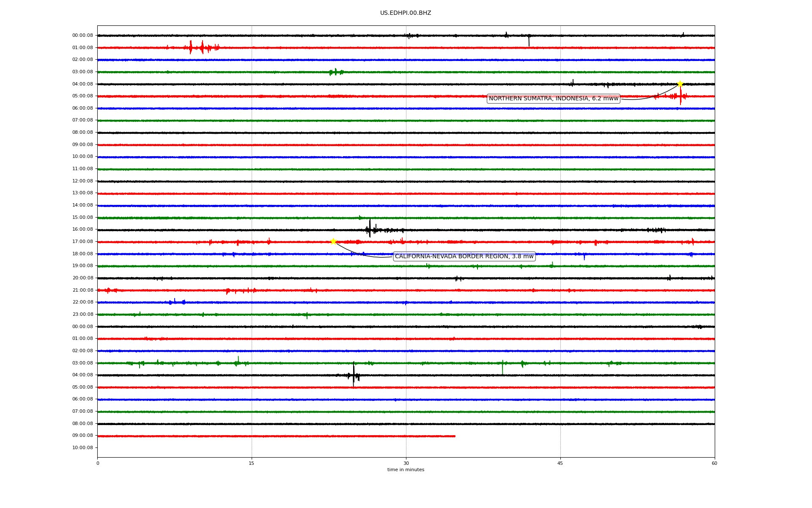
Task: Click large black spike on 16:00:08 trace
Action: coord(370,229)
